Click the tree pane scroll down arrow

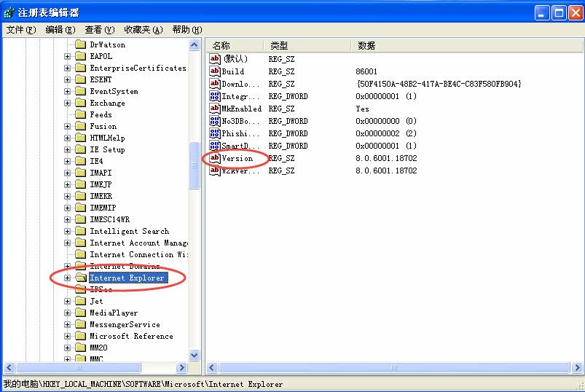tap(195, 355)
